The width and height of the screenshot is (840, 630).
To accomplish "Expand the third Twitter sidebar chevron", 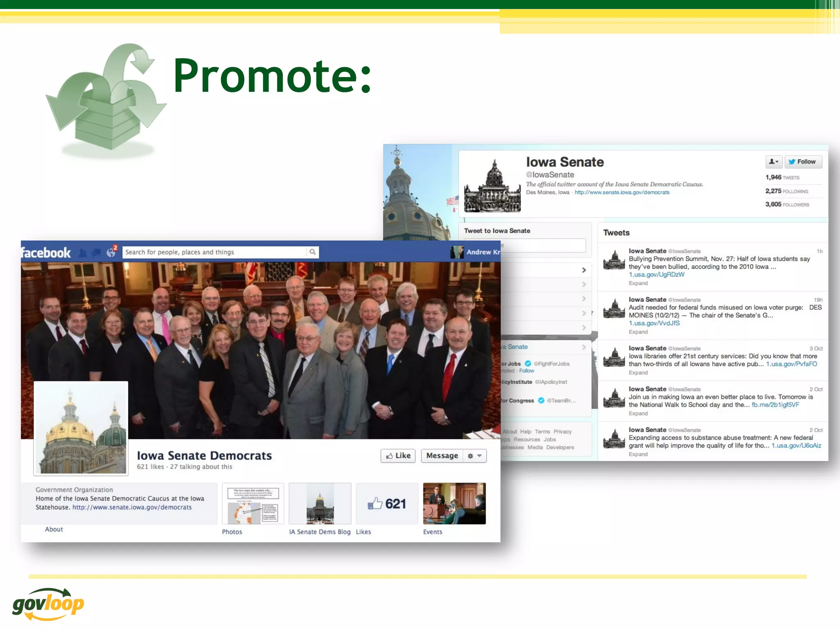I will [x=584, y=299].
